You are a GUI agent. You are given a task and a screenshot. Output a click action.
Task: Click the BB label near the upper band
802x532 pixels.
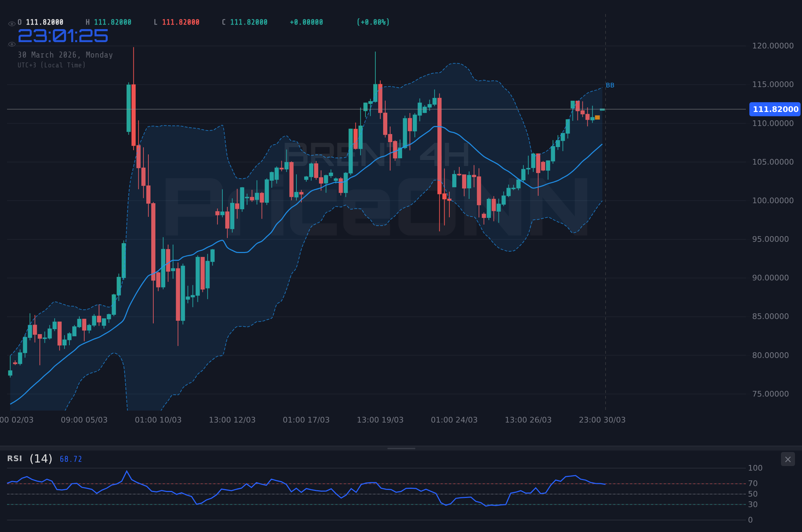tap(610, 85)
